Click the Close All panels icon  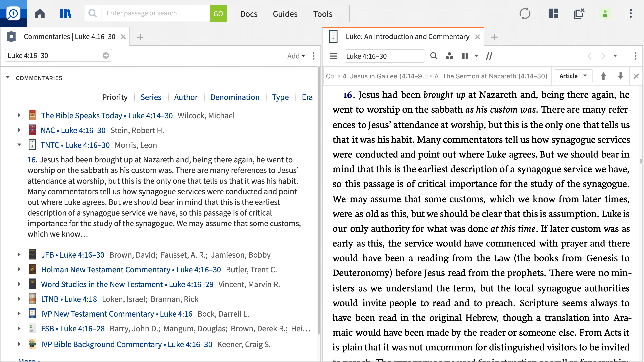coord(579,13)
